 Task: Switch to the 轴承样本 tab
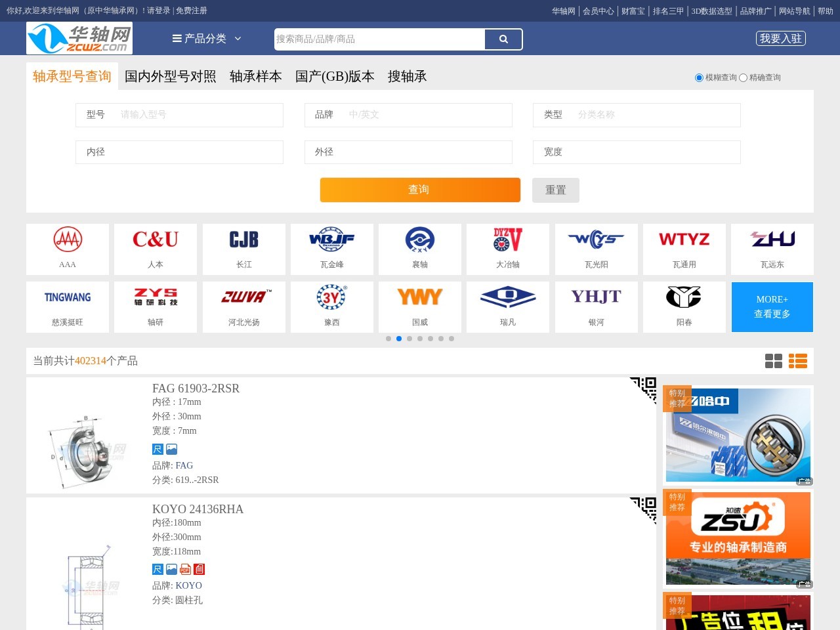[x=256, y=76]
